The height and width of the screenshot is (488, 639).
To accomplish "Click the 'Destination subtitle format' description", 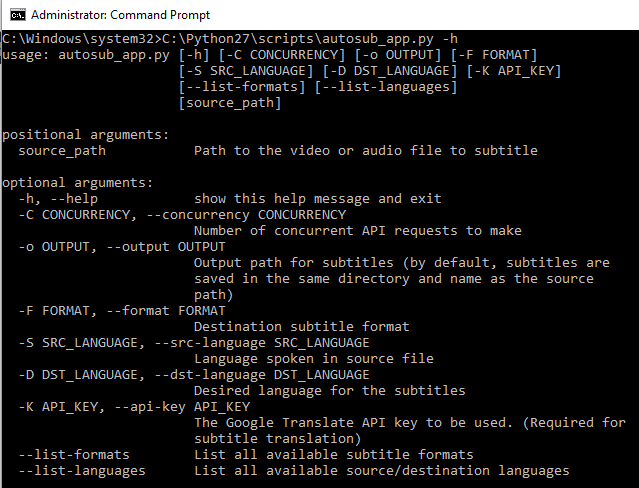I will [301, 326].
